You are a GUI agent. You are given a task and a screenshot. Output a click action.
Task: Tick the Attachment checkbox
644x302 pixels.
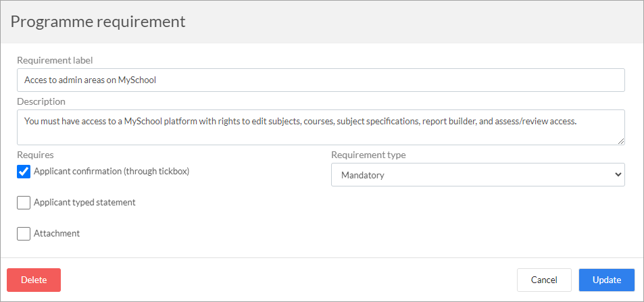tap(24, 234)
